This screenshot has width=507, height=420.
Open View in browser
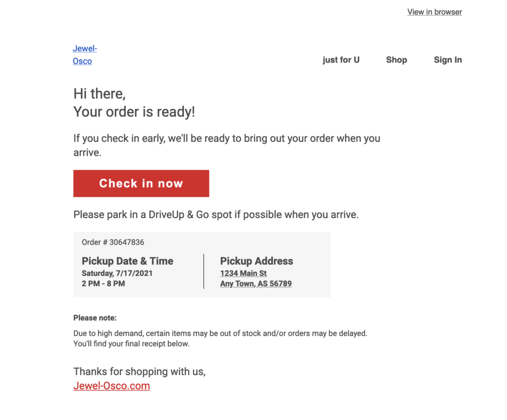point(434,12)
